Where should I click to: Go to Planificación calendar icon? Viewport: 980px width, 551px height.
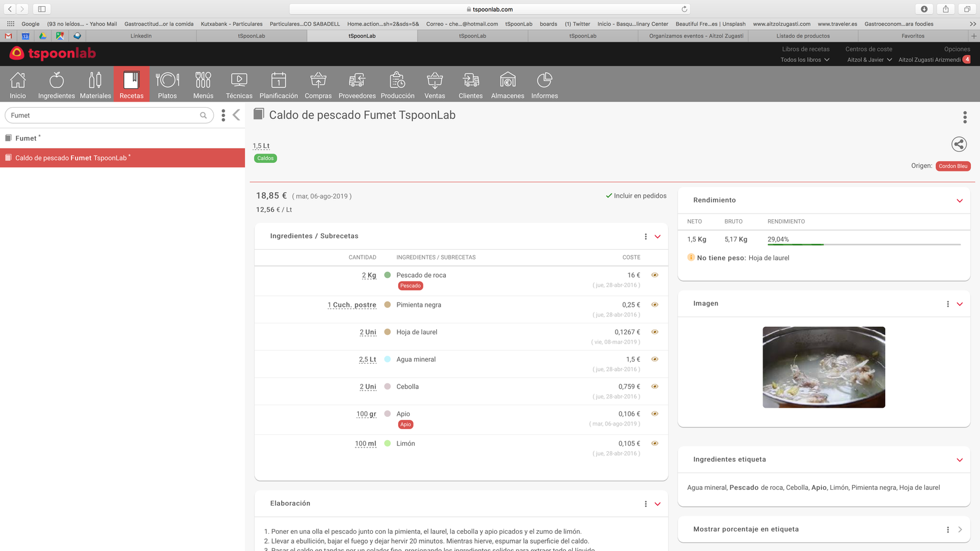tap(279, 80)
